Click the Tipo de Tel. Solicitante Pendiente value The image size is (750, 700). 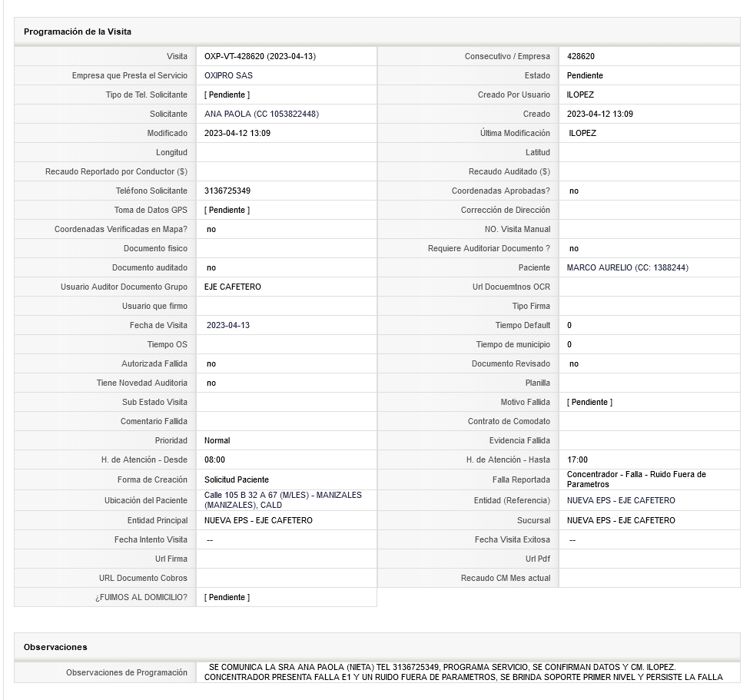click(x=227, y=95)
